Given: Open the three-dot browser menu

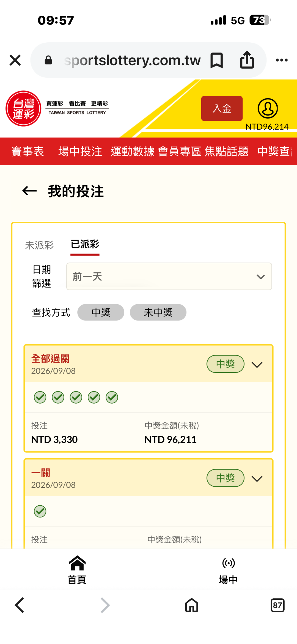Looking at the screenshot, I should 282,60.
